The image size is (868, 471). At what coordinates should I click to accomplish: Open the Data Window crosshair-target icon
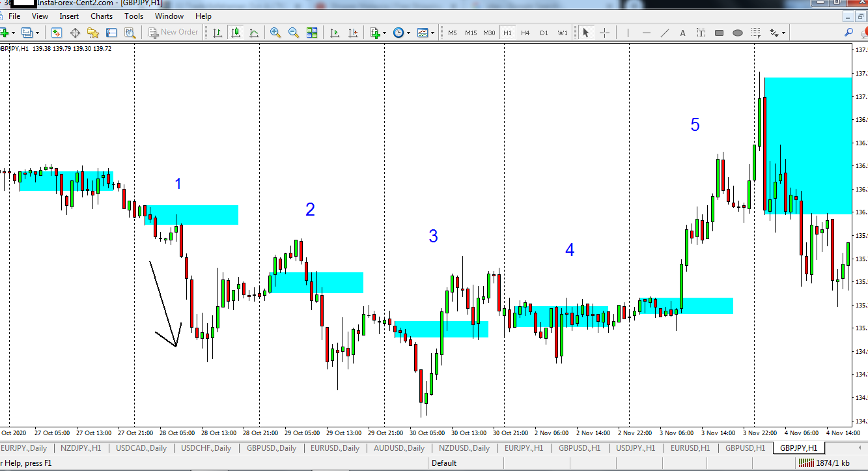(75, 33)
